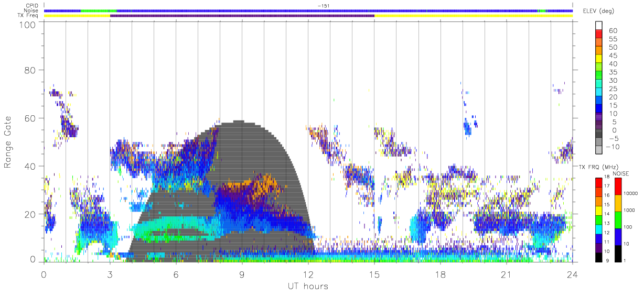
Task: Click the 10000 label on the NOISE colorbar
Action: [x=631, y=193]
